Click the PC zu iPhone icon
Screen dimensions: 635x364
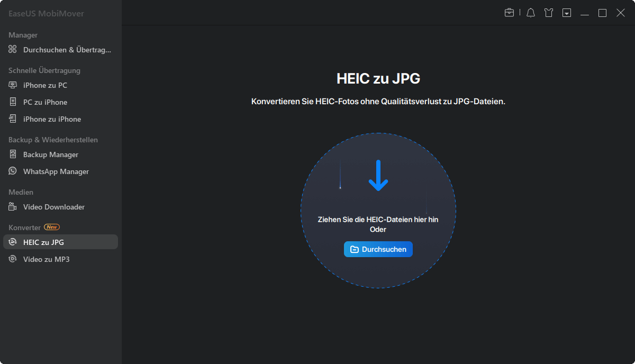13,102
